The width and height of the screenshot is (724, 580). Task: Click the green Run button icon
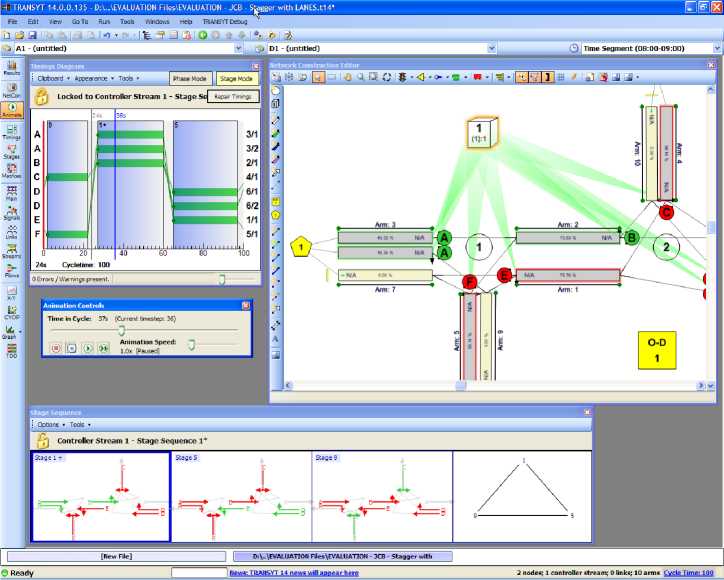pos(203,35)
